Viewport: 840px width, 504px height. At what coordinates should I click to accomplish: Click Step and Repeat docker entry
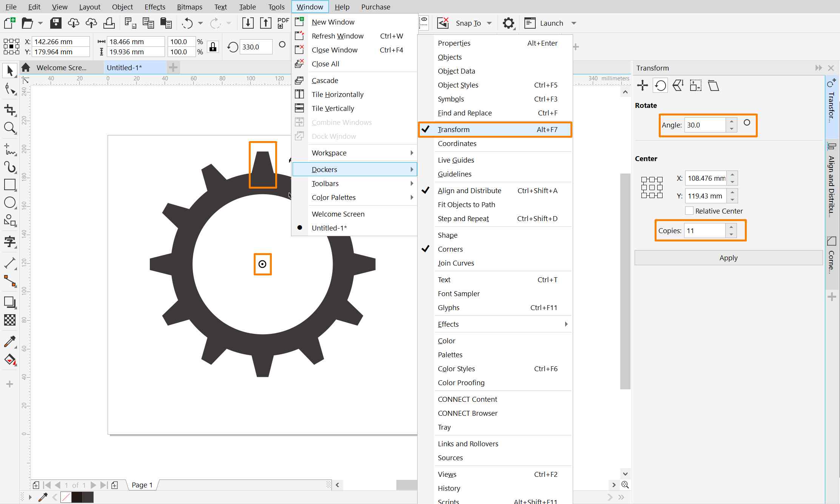point(463,218)
